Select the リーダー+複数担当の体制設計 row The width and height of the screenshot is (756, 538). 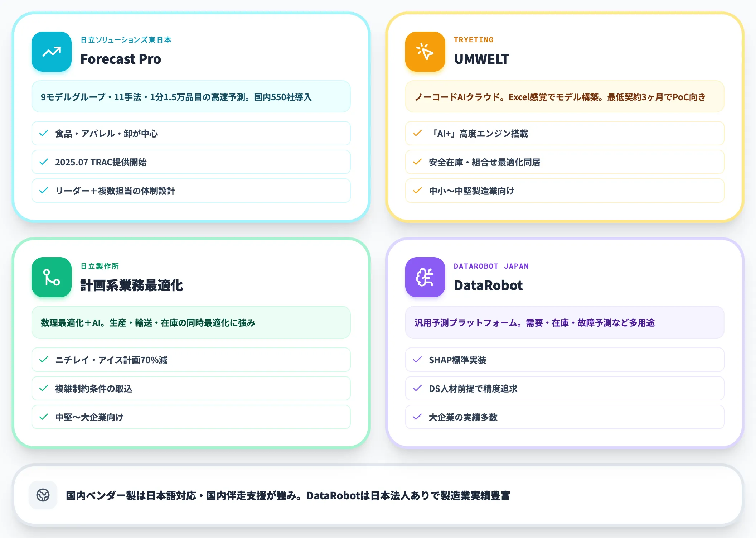pyautogui.click(x=191, y=191)
